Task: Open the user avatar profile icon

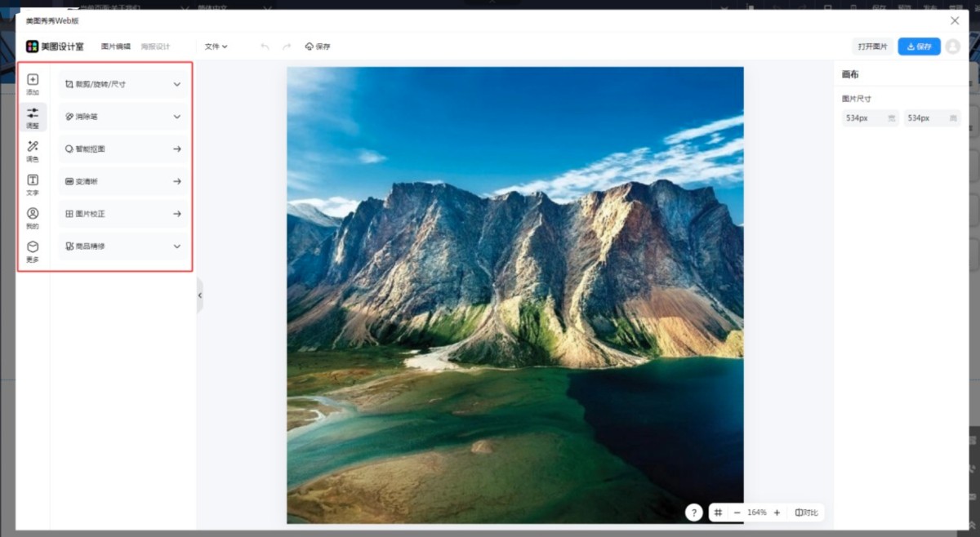Action: click(952, 47)
